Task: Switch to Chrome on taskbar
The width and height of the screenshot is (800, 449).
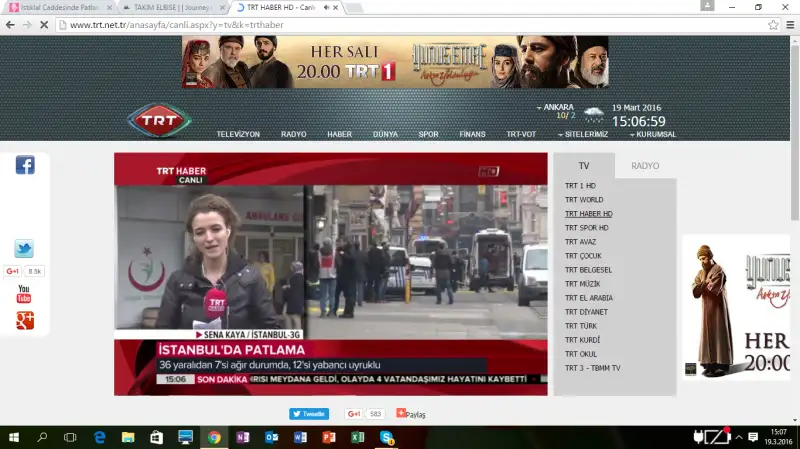Action: click(214, 437)
